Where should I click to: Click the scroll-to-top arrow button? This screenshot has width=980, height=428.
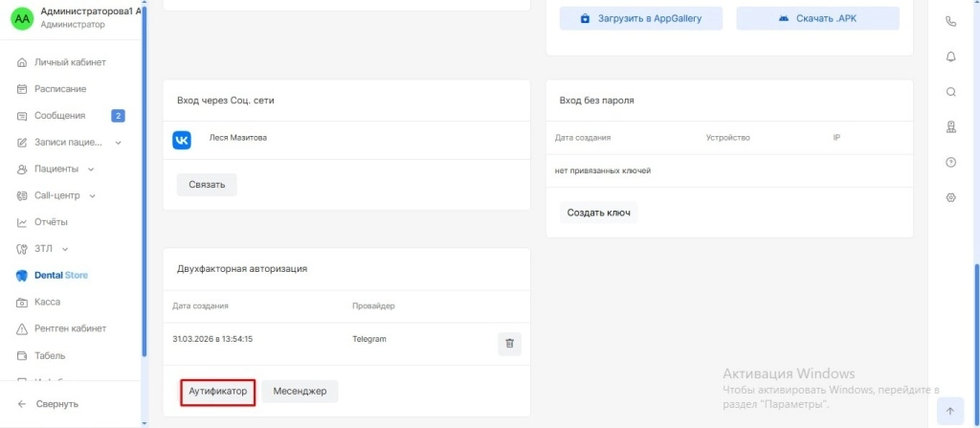949,411
